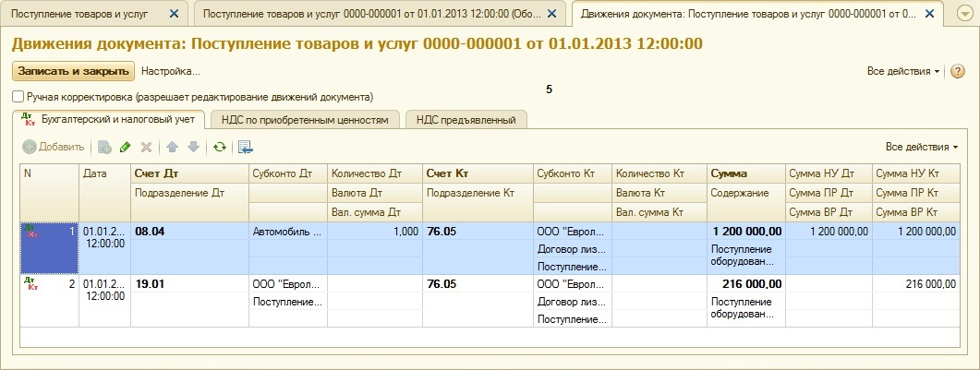Screen dimensions: 980x370
Task: Switch to НДС по приобретенным ценностям tab
Action: click(306, 119)
